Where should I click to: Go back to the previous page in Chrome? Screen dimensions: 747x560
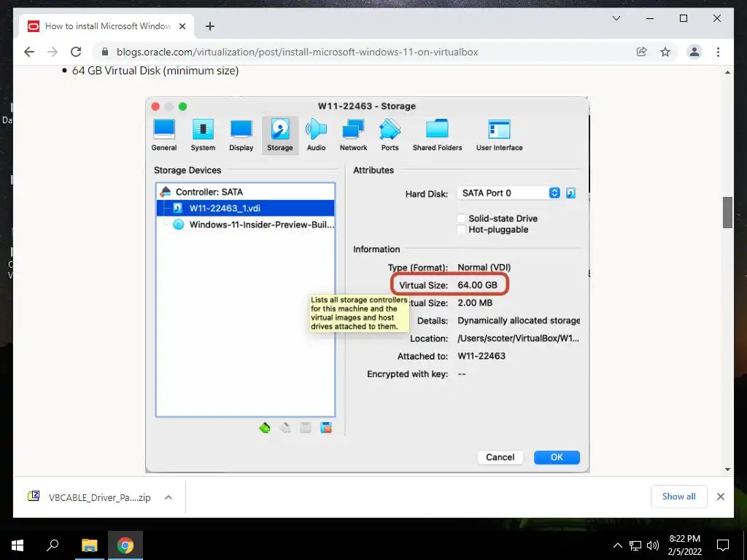29,52
